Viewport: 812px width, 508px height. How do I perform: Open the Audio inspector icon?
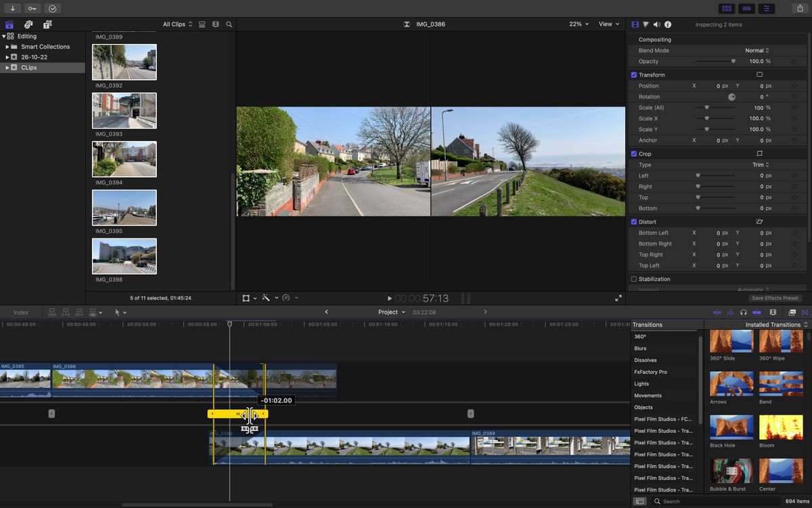656,24
